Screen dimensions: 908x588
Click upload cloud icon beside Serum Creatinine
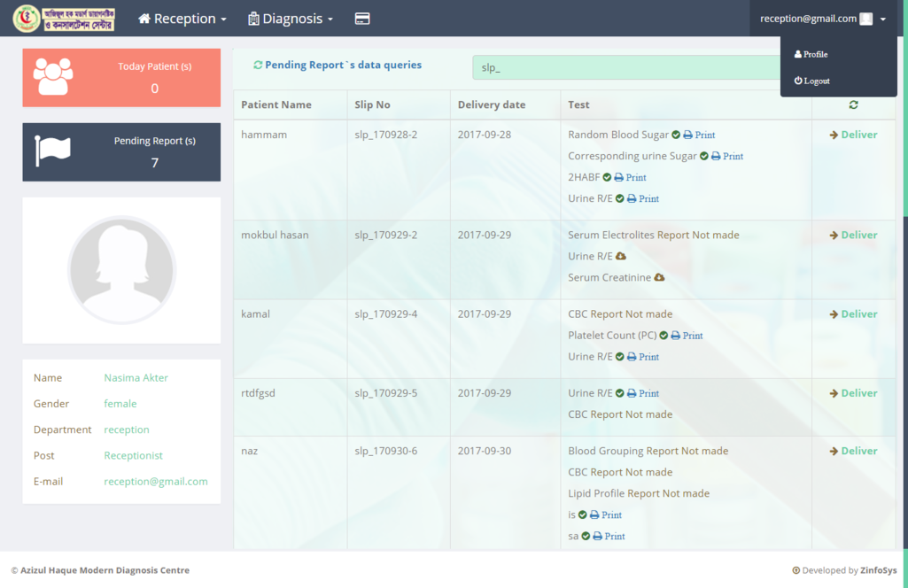(659, 278)
